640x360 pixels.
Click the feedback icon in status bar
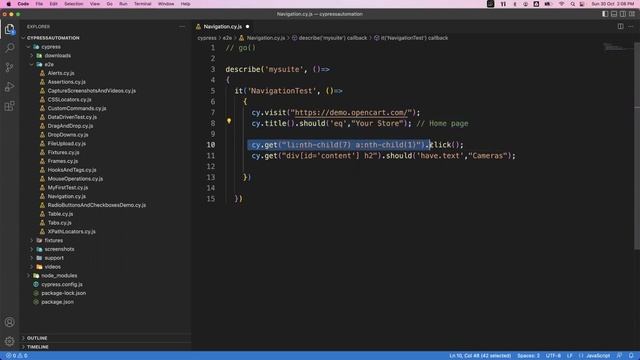[x=619, y=356]
